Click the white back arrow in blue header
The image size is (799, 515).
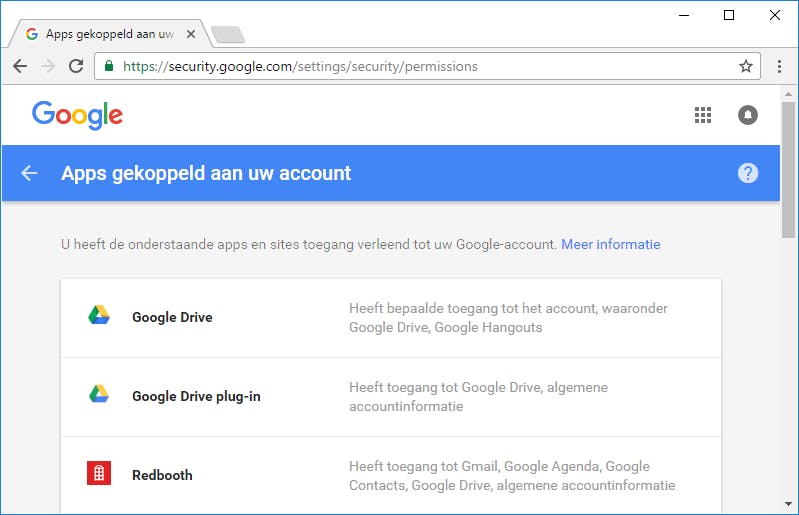point(29,173)
